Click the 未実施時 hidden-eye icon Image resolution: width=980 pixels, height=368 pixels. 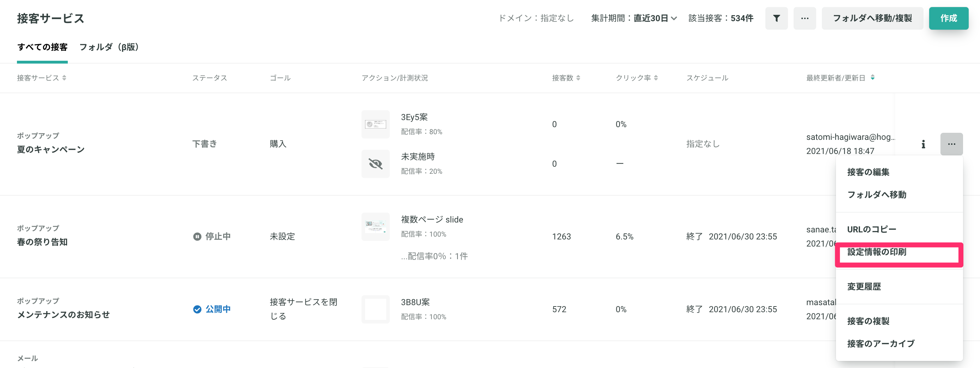(x=375, y=164)
